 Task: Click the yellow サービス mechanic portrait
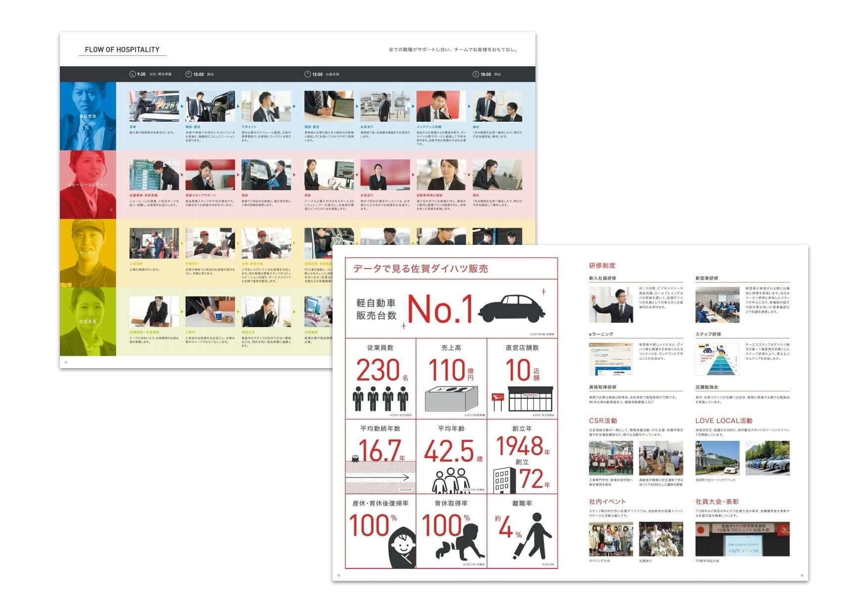click(x=88, y=253)
